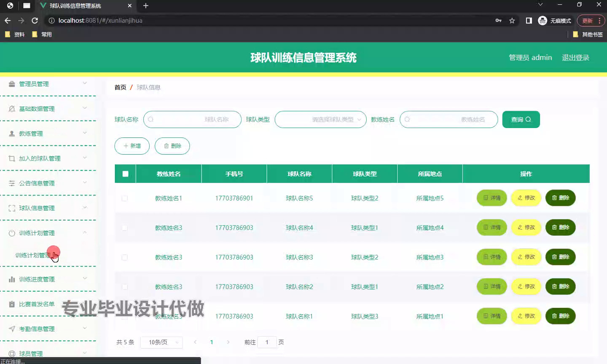Viewport: 607px width, 364px height.
Task: Expand the 加入的球队管理 menu chevron
Action: (85, 158)
